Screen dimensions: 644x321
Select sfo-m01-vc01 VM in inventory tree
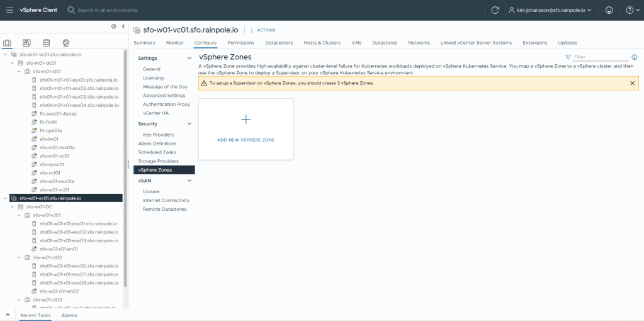[x=54, y=155]
